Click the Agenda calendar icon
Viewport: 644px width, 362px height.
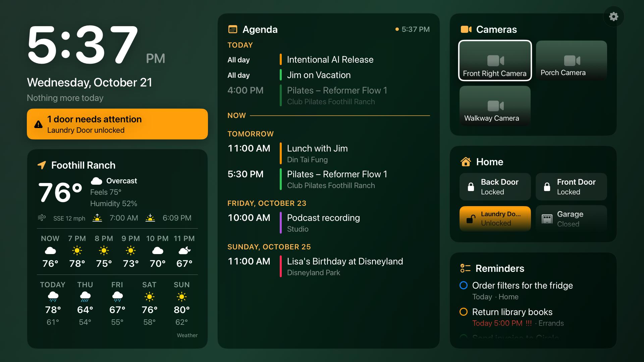click(x=233, y=29)
